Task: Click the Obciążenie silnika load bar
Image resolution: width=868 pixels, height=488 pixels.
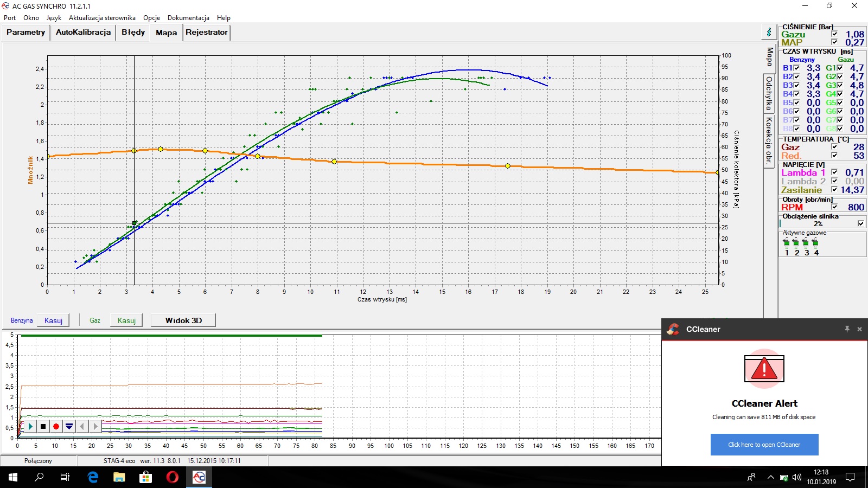Action: tap(818, 223)
